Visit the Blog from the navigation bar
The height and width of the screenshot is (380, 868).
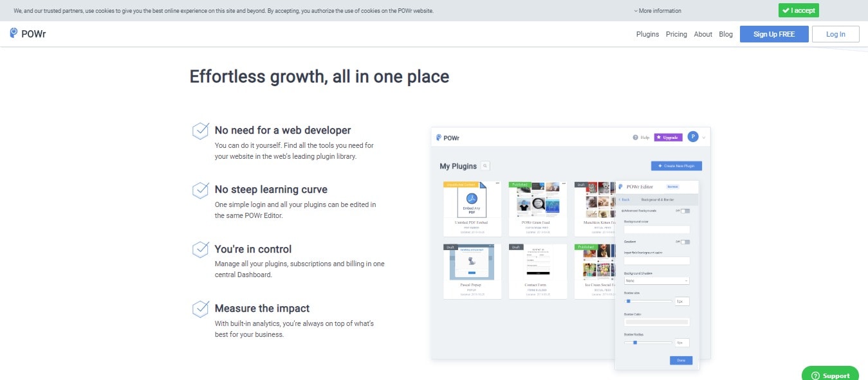[726, 34]
